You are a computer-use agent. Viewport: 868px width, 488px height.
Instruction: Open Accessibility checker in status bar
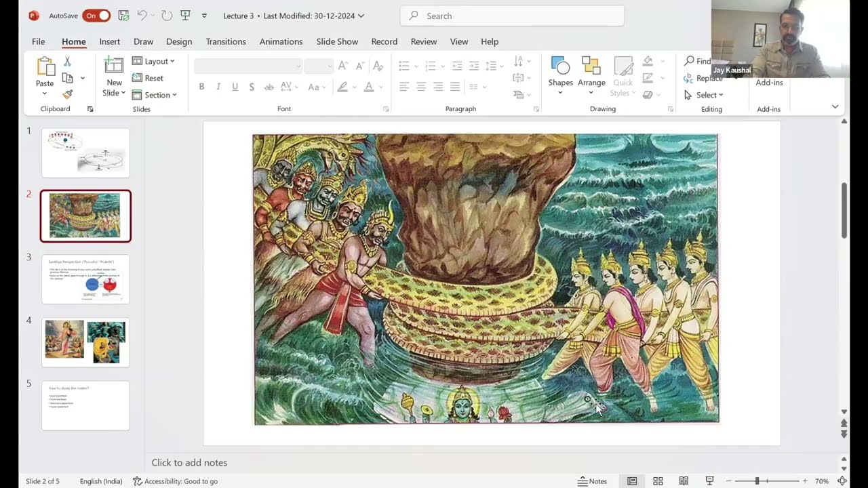click(x=175, y=481)
